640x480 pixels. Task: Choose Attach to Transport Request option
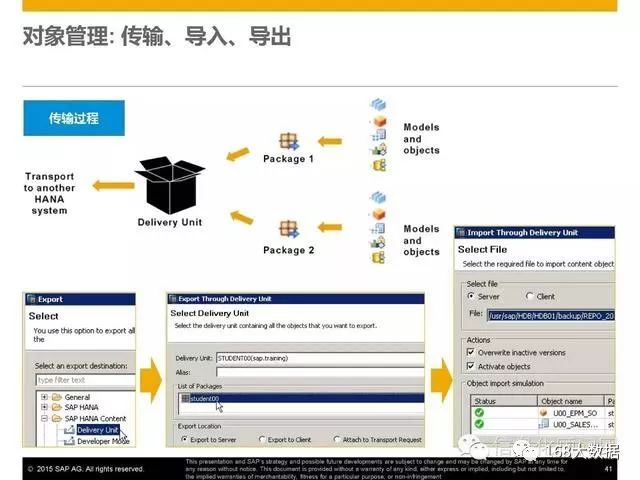point(337,440)
